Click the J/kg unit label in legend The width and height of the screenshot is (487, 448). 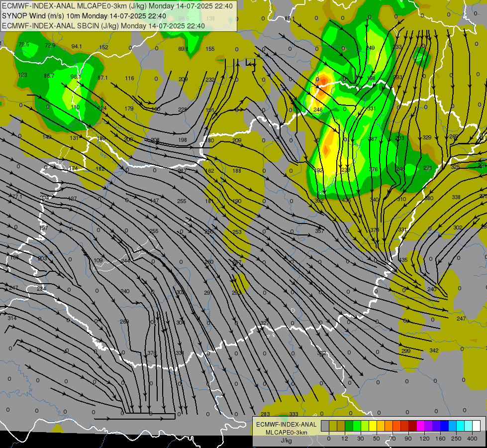coord(286,441)
